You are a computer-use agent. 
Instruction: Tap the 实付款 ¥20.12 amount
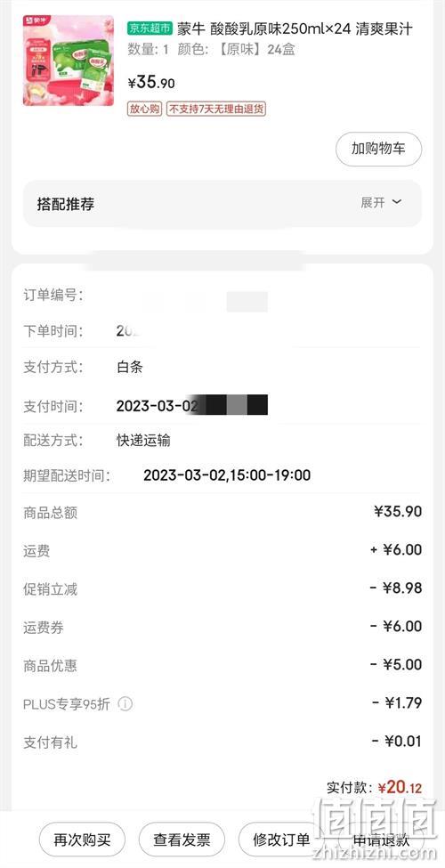399,787
